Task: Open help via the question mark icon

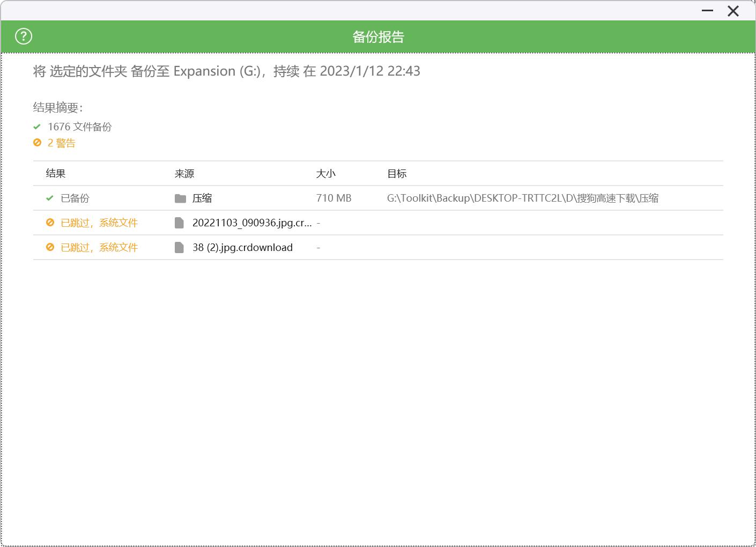Action: click(x=23, y=36)
